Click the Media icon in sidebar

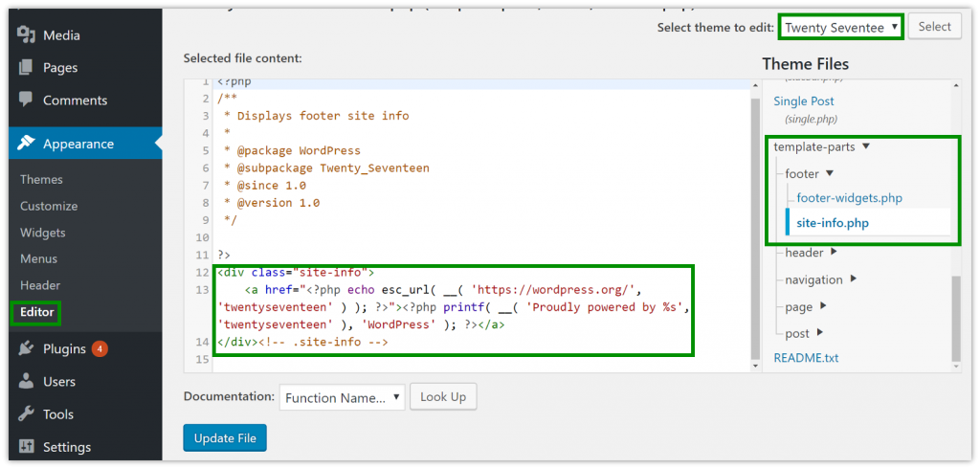coord(26,35)
